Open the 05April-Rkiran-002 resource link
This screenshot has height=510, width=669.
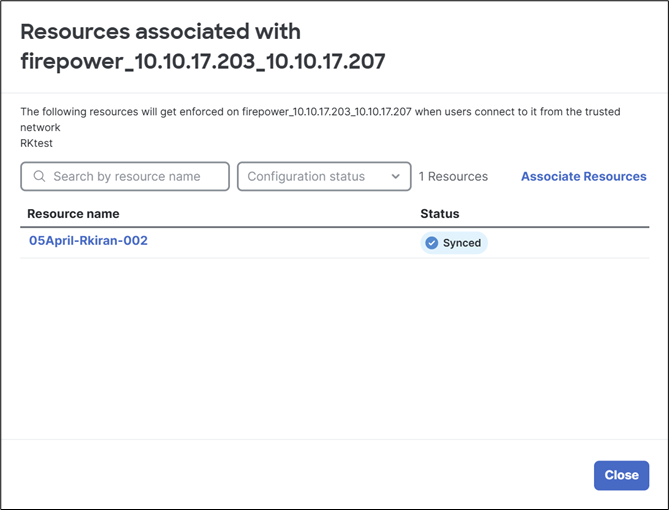click(x=88, y=241)
